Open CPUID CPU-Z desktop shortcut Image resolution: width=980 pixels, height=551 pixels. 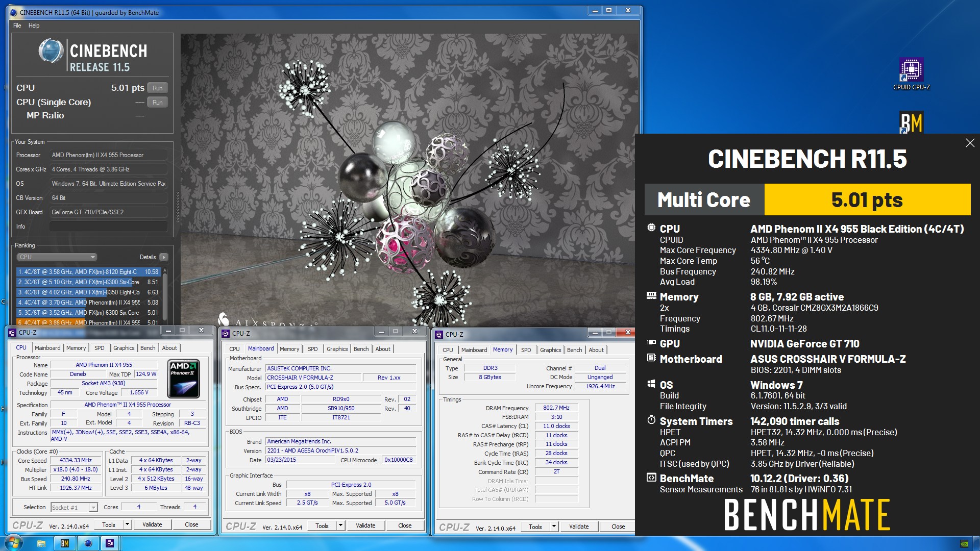pos(911,74)
